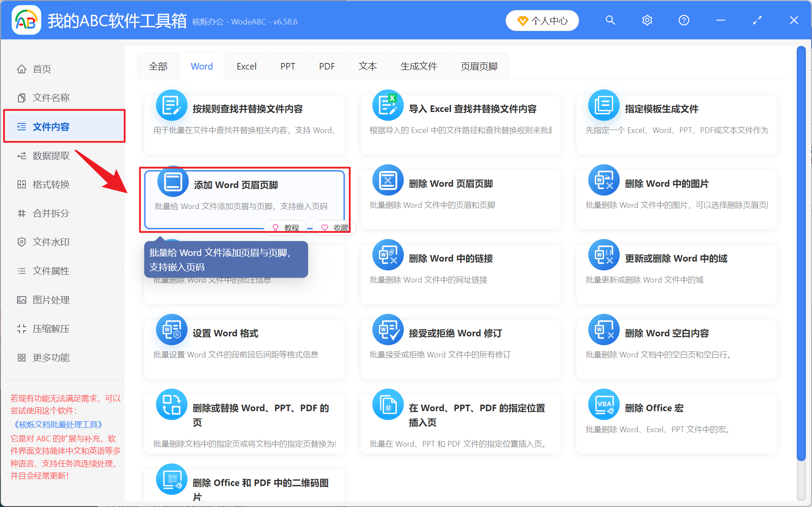Open 个人中心
The width and height of the screenshot is (812, 507).
pos(542,20)
